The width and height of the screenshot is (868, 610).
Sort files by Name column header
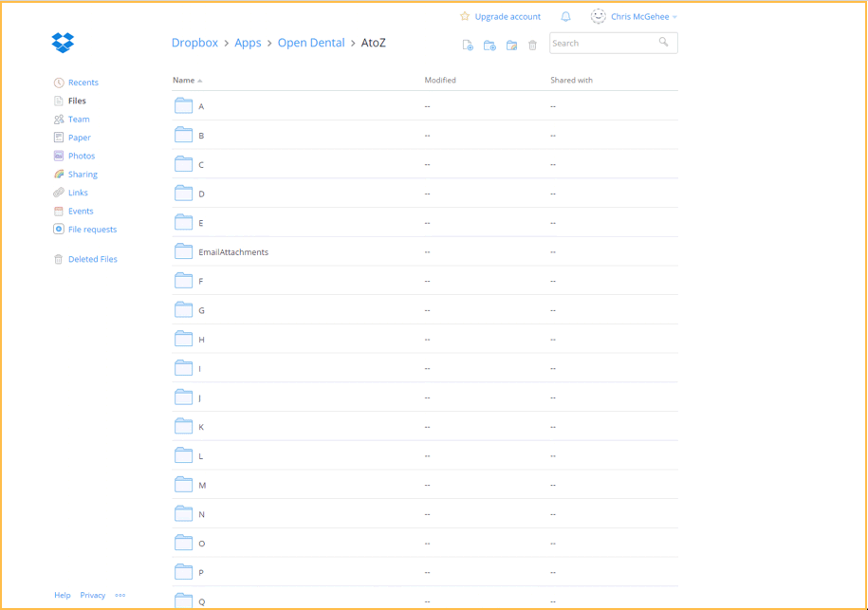point(183,81)
